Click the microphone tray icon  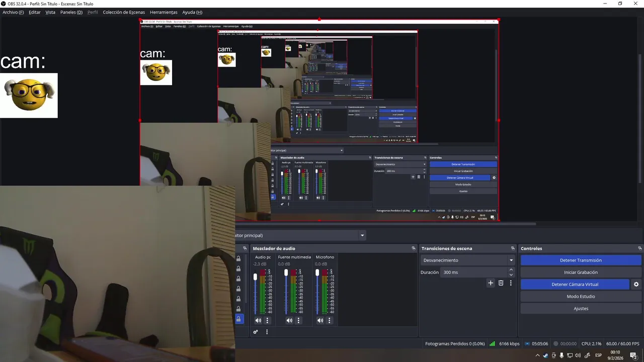tap(561, 355)
